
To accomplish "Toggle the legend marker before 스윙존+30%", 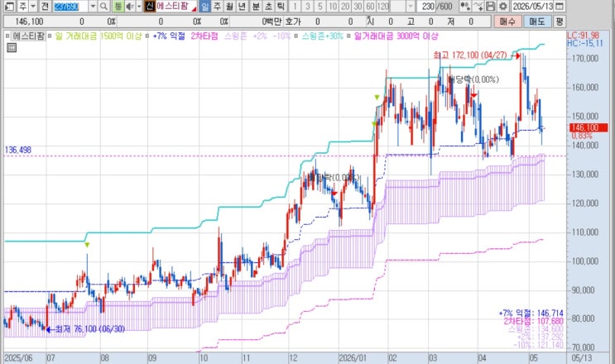I will click(296, 36).
